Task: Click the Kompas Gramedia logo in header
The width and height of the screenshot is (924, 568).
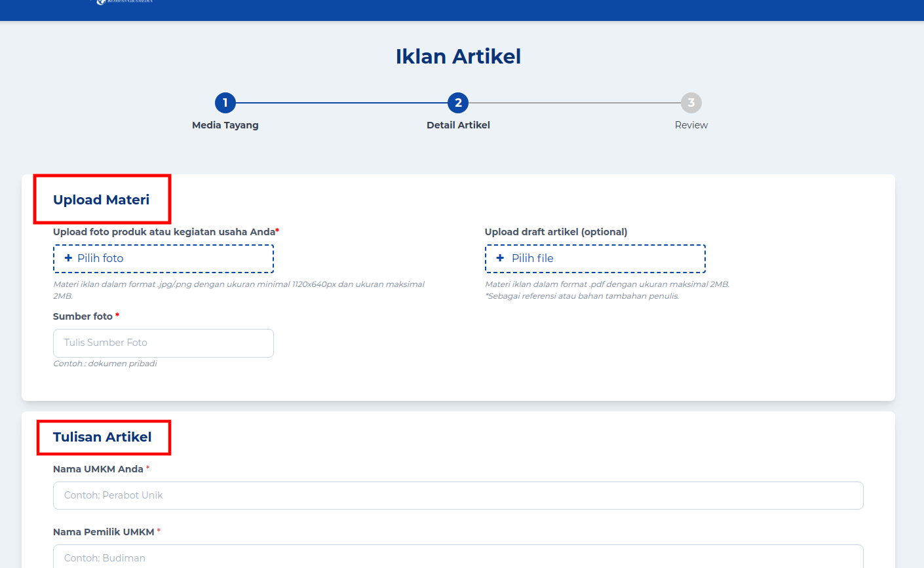Action: 125,2
